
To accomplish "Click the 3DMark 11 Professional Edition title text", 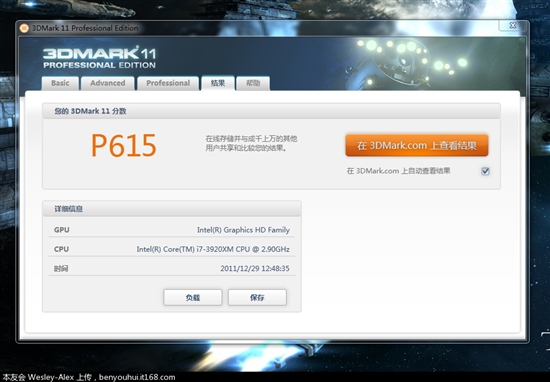I will (85, 28).
